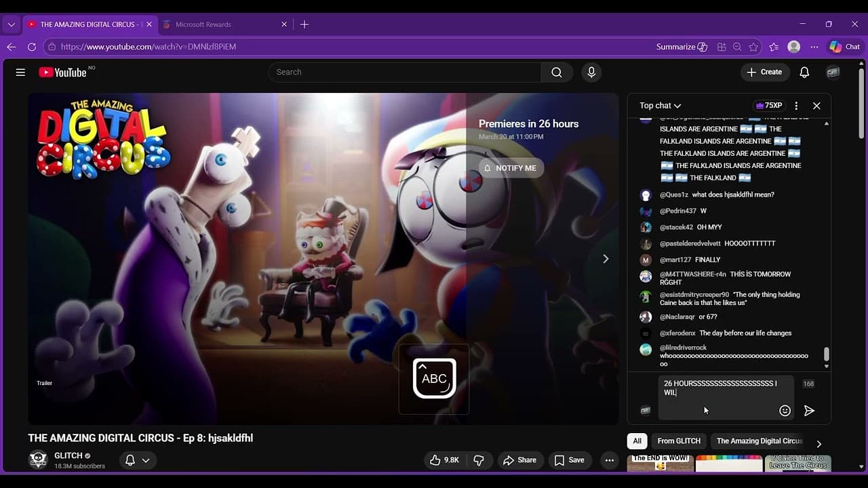This screenshot has width=868, height=488.
Task: Open the GLITCH channel avatar
Action: coord(38,460)
